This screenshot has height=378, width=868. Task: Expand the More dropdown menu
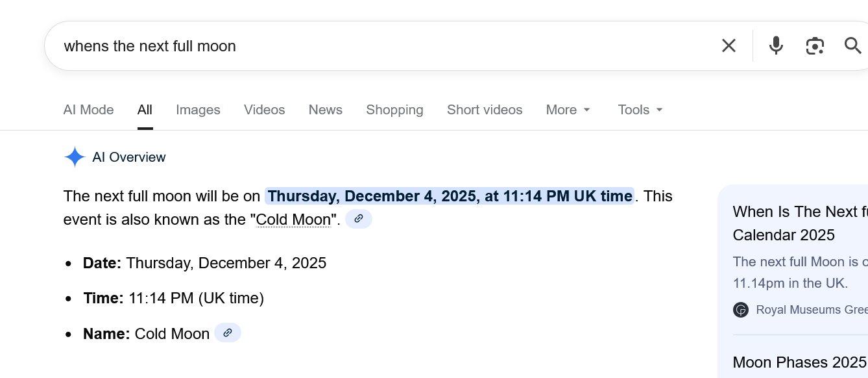pos(568,110)
